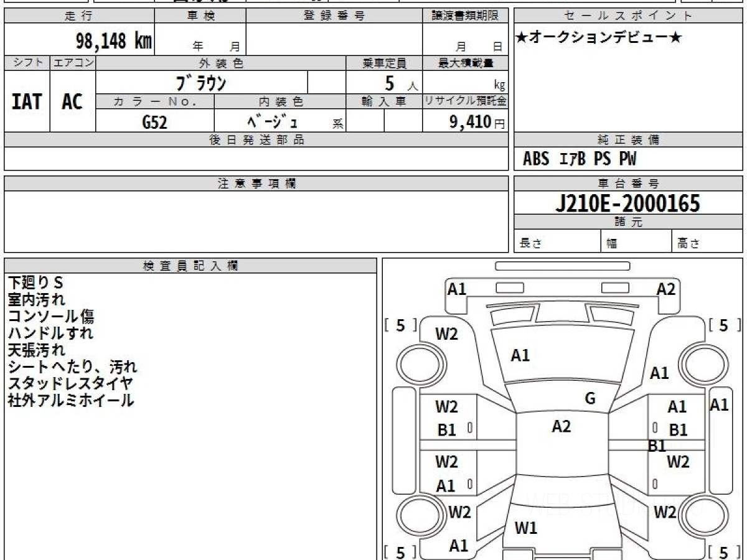
Task: Click the エアコン header cell
Action: pos(73,63)
